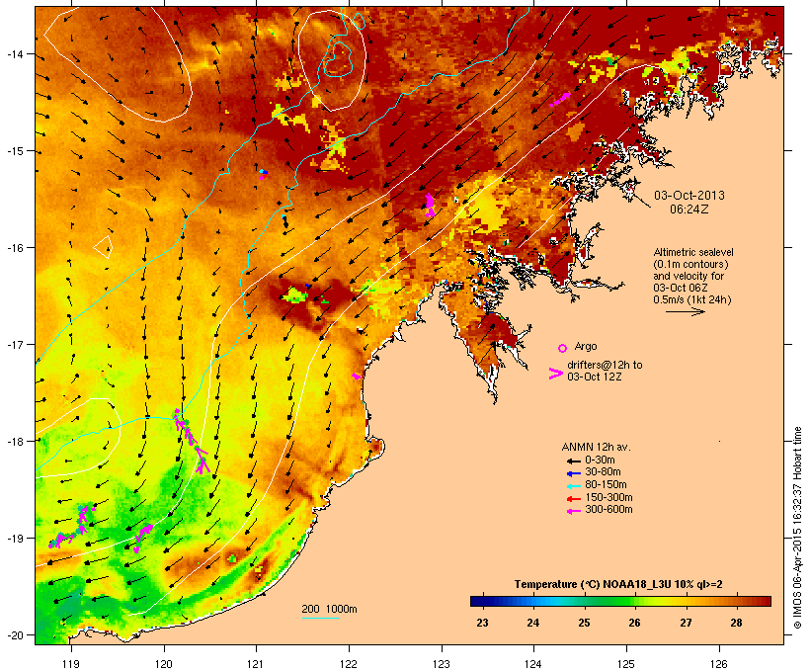Click the latitude axis label -18
Image resolution: width=810 pixels, height=672 pixels.
pos(14,442)
